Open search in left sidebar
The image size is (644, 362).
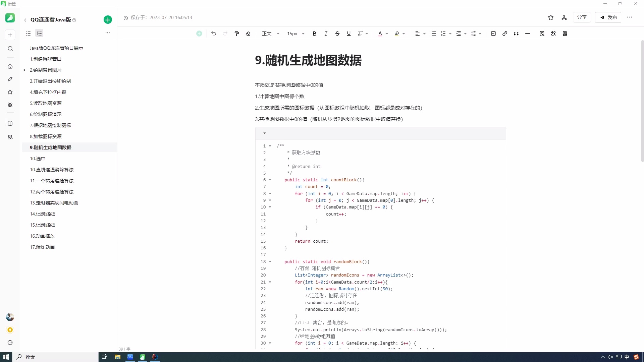(10, 49)
